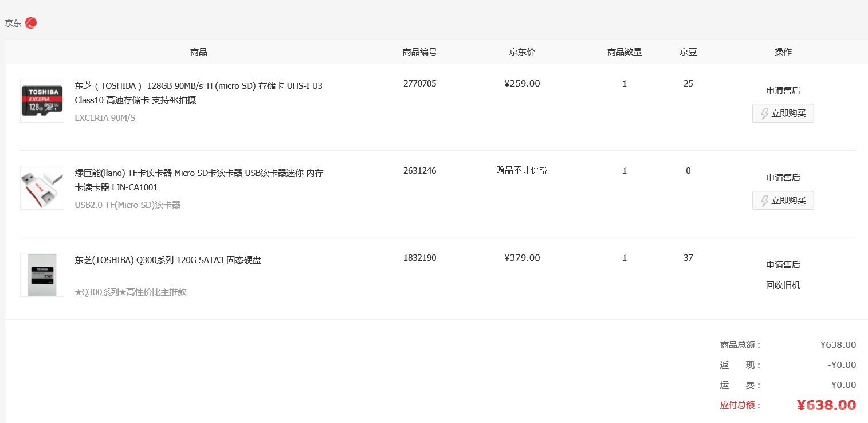
Task: Click the 商品数量 column header
Action: click(625, 52)
